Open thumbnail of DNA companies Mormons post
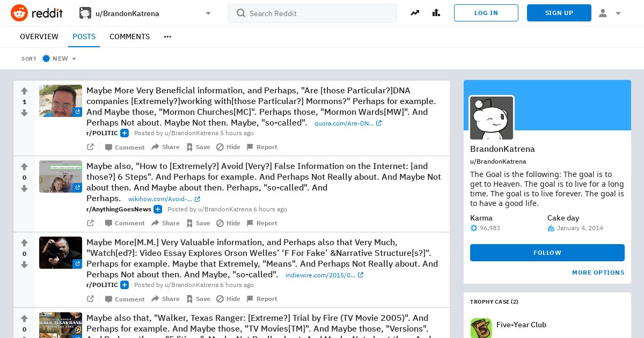Image resolution: width=644 pixels, height=338 pixels. 61,101
